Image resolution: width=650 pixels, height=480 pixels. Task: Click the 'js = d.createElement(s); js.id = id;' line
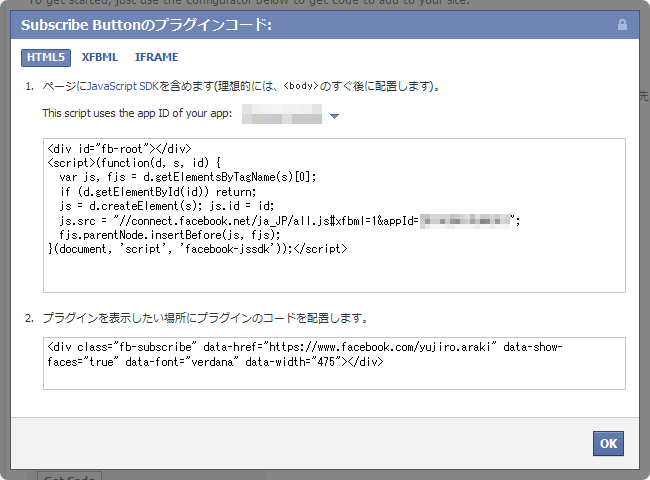(167, 206)
